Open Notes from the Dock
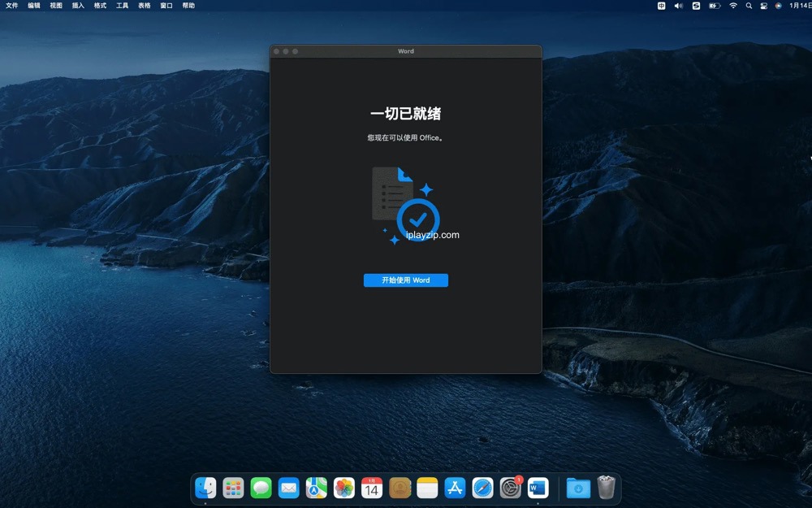Image resolution: width=812 pixels, height=508 pixels. (427, 488)
